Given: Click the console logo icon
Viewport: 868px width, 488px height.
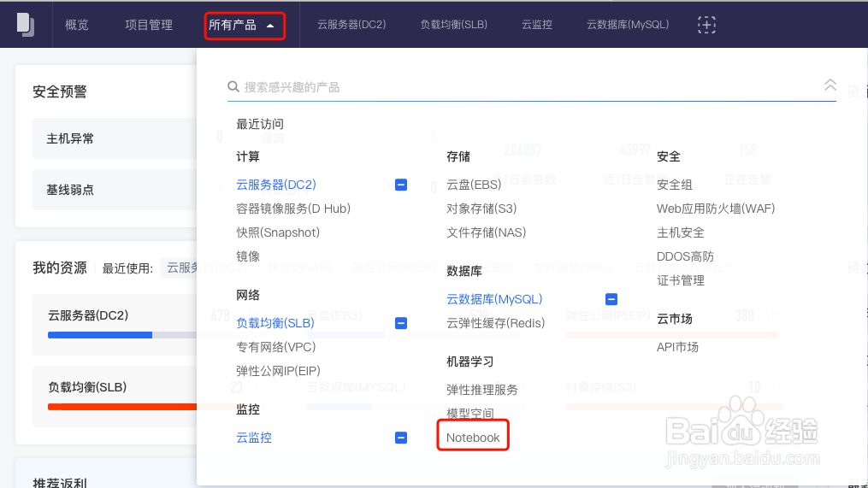Looking at the screenshot, I should pos(26,25).
